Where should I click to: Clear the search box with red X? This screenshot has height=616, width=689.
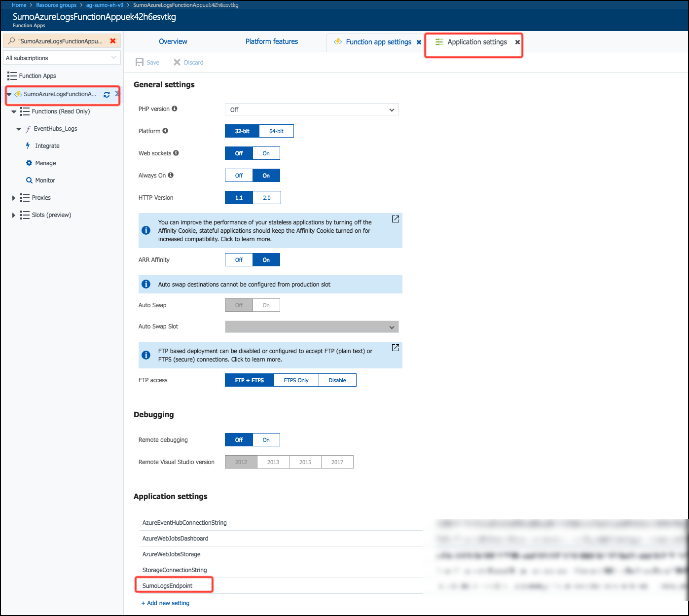click(x=113, y=41)
